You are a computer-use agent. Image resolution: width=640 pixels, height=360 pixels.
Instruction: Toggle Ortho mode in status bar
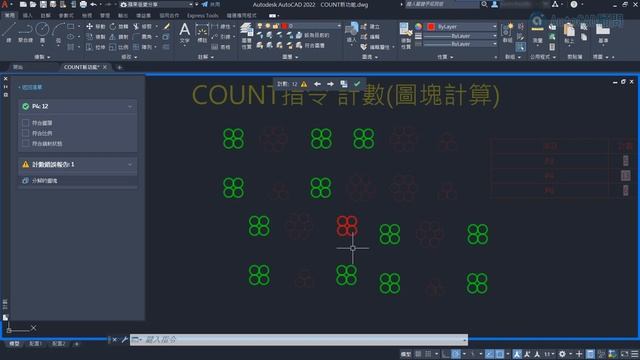(445, 354)
